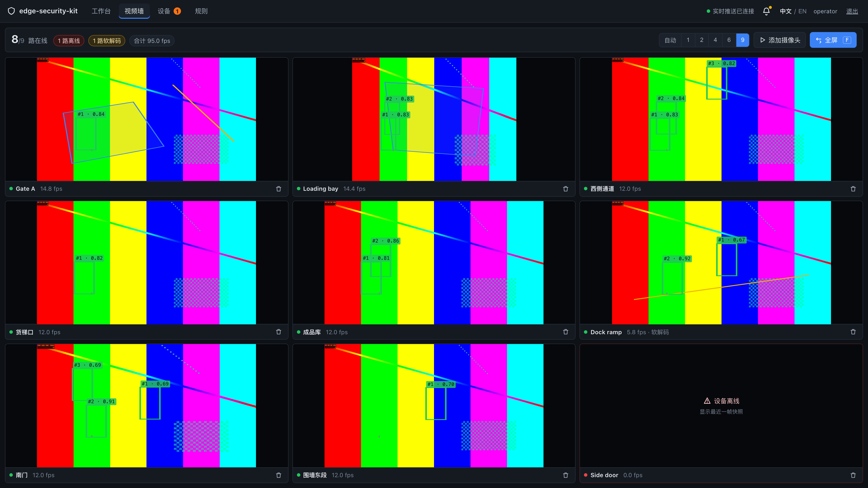868x488 pixels.
Task: Click the 围墙东段 camera name
Action: point(315,475)
